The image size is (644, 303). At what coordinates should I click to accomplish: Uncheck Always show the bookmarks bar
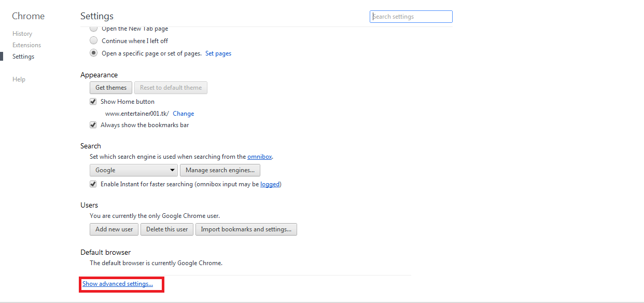[93, 125]
